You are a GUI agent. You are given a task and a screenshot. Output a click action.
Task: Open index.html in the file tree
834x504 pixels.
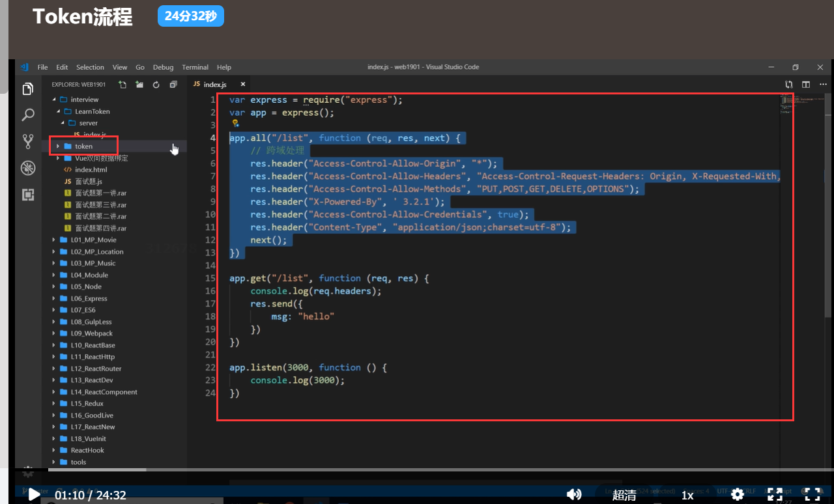pyautogui.click(x=90, y=170)
